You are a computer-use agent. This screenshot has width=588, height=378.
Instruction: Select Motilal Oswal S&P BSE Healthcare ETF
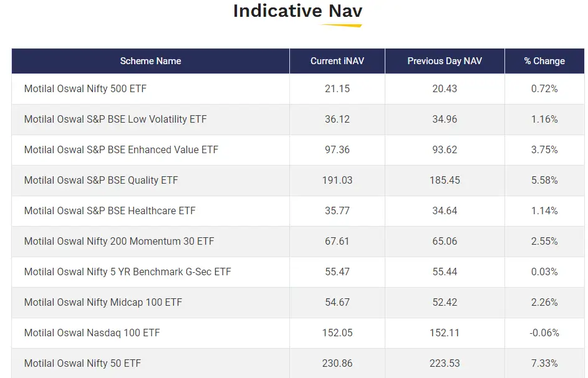pos(110,211)
